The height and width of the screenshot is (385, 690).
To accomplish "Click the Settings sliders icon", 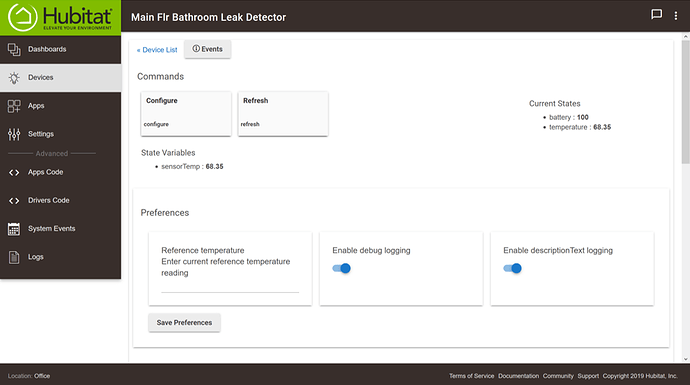I will point(14,134).
